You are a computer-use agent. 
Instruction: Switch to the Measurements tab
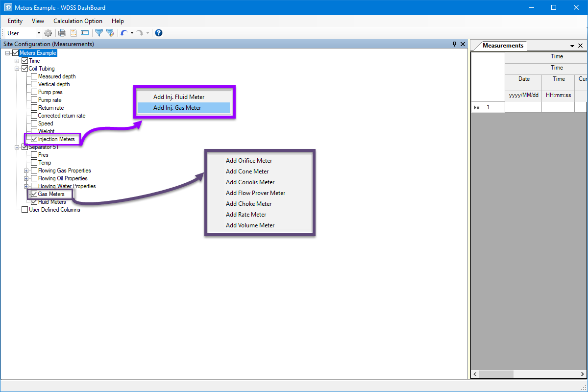503,46
